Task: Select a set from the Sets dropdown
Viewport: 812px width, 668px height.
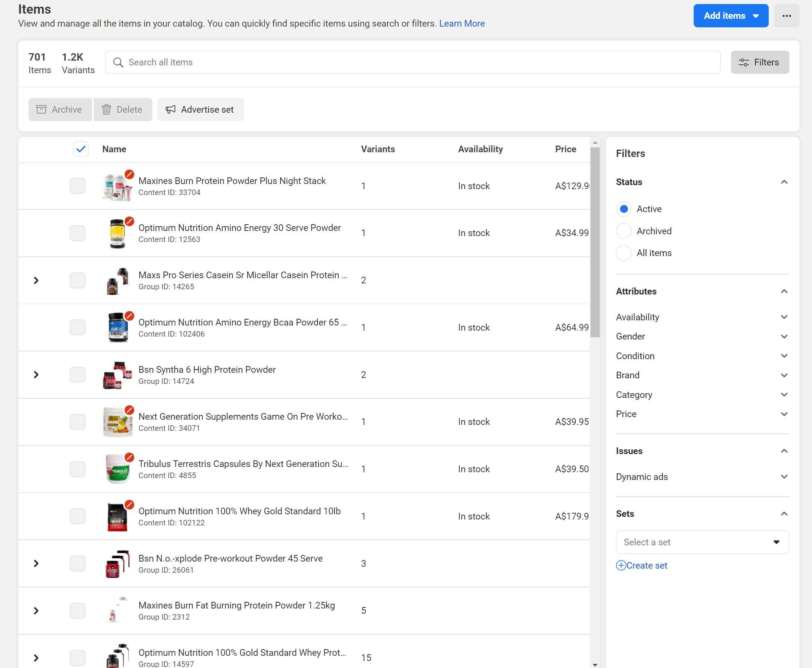Action: pos(701,541)
